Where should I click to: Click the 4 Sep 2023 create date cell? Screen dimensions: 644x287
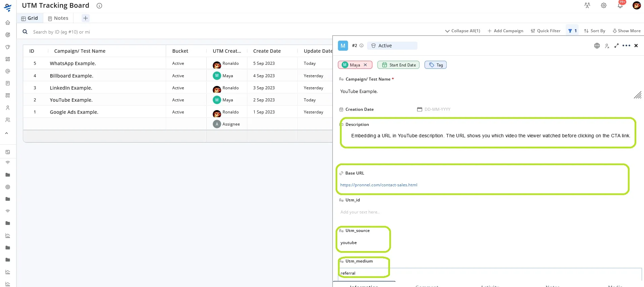[264, 76]
